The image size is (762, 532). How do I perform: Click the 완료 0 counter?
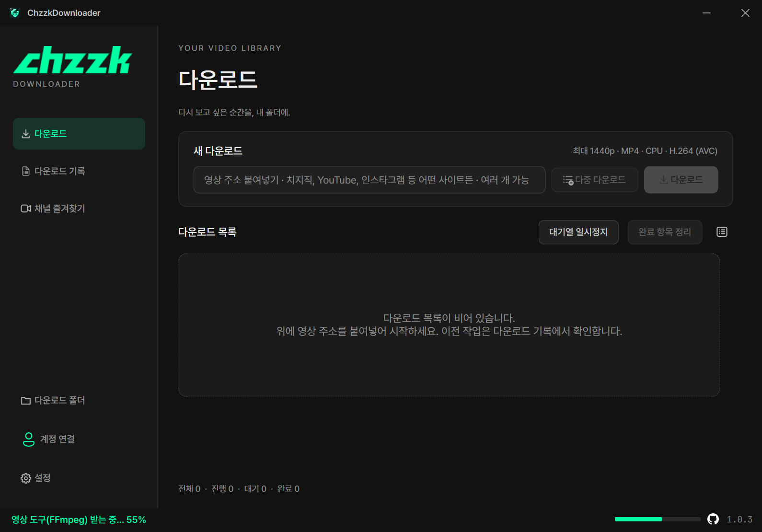pyautogui.click(x=289, y=489)
